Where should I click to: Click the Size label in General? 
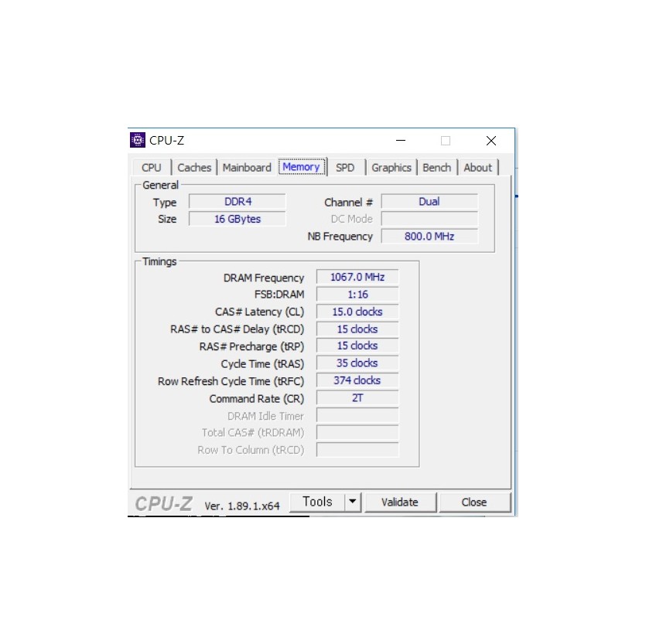click(x=167, y=219)
